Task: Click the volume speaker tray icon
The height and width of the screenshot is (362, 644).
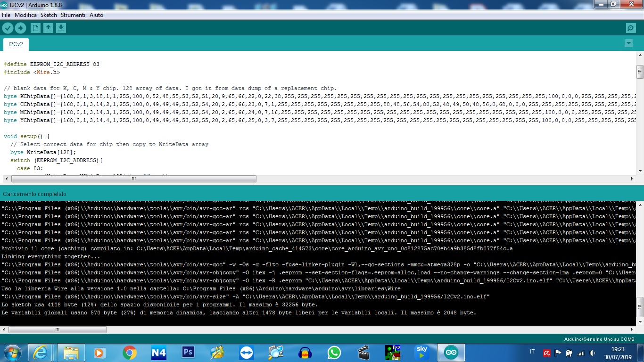Action: (592, 353)
